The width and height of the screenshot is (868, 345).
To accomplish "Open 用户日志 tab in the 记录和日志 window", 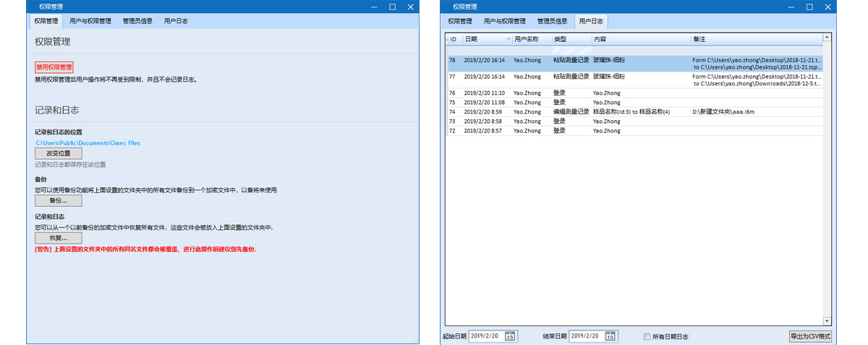I will coord(176,21).
